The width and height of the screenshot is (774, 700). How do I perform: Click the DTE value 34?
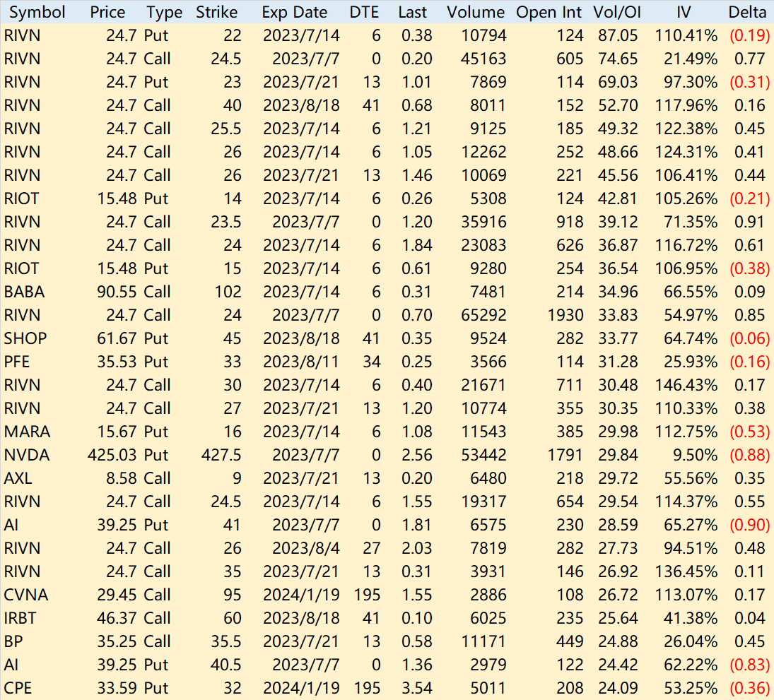click(x=372, y=362)
